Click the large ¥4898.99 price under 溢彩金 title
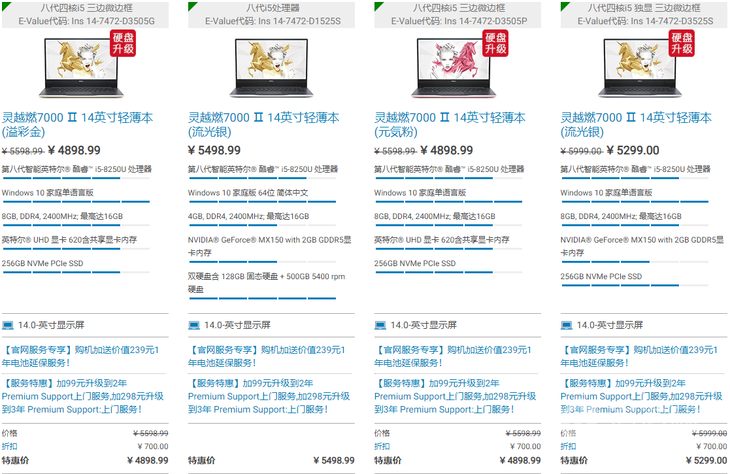 (74, 150)
